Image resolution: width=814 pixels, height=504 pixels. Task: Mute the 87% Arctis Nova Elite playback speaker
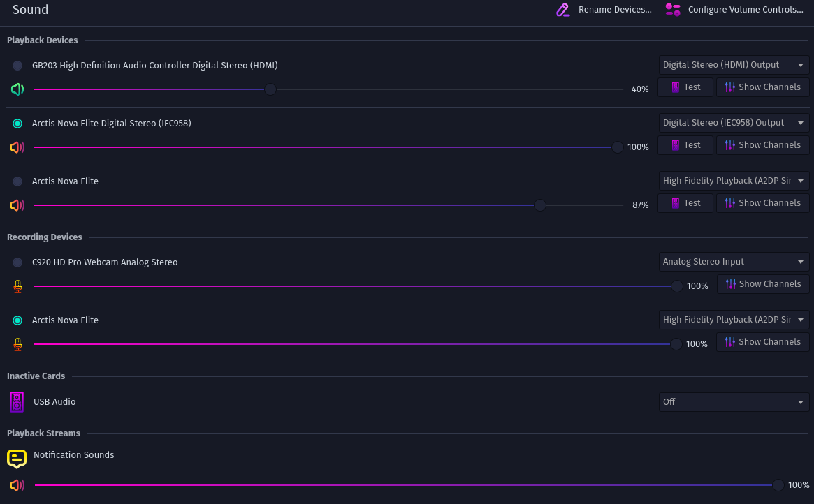(17, 205)
